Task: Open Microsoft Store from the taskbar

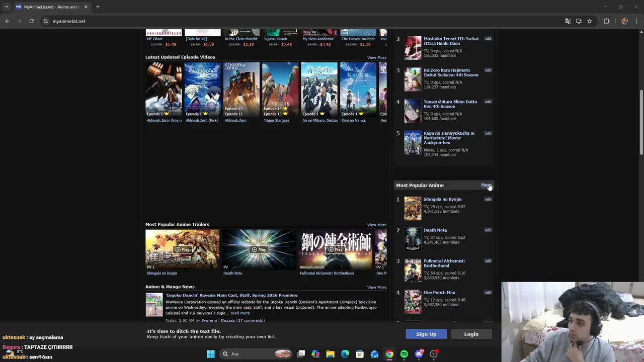Action: pyautogui.click(x=360, y=354)
